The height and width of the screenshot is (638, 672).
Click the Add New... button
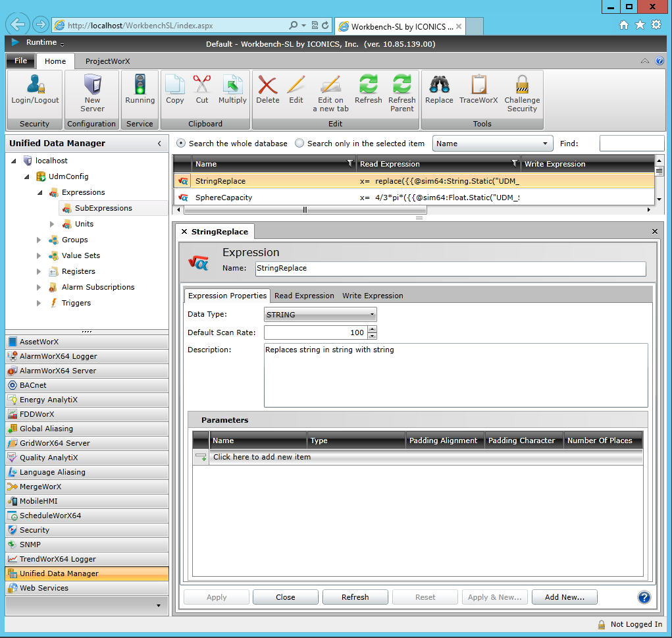(564, 597)
